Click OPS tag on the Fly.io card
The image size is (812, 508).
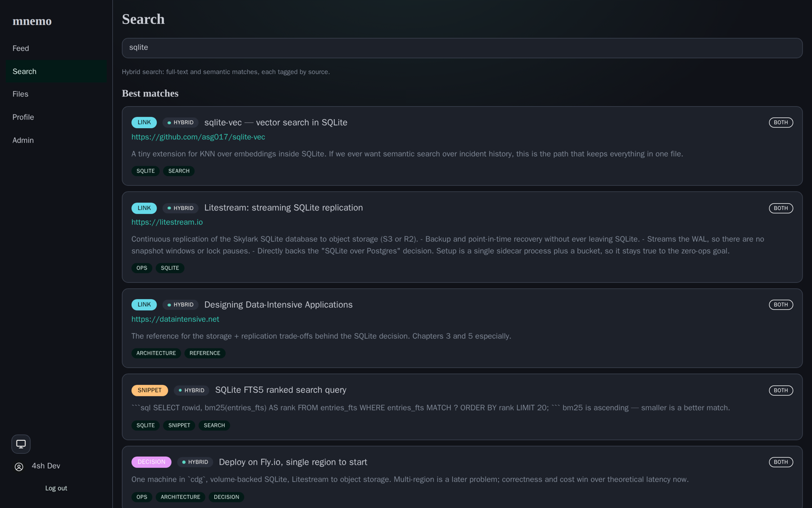point(142,497)
